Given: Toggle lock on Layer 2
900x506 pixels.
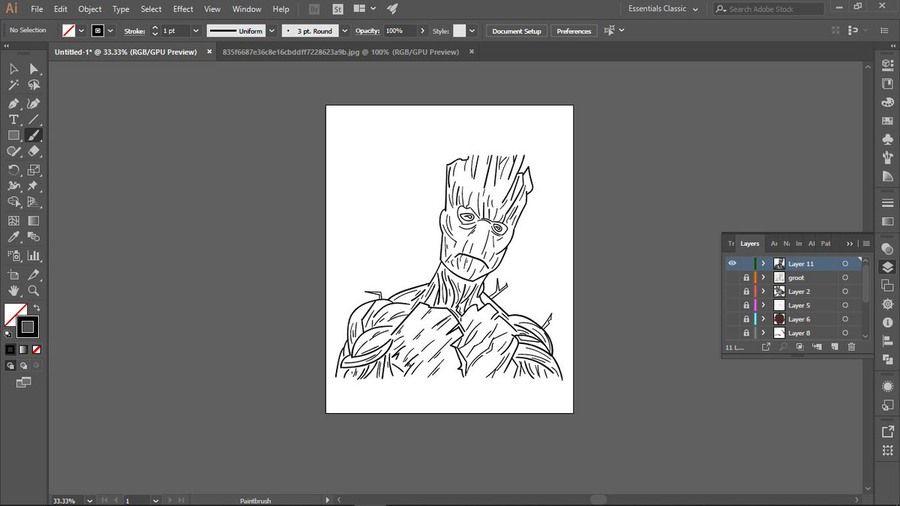Looking at the screenshot, I should coord(746,291).
